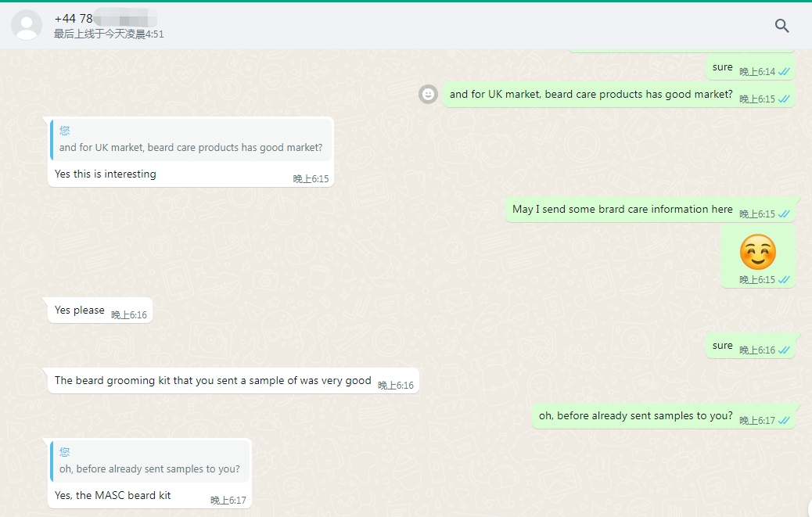The height and width of the screenshot is (517, 812).
Task: Click the 'Yes please' message bubble
Action: pyautogui.click(x=80, y=311)
